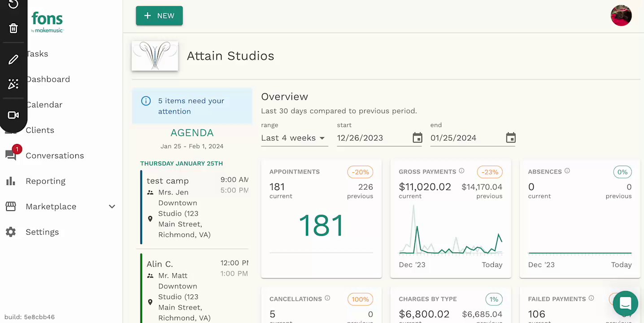Click the trash icon in overlay toolbar
The width and height of the screenshot is (644, 323).
point(13,29)
